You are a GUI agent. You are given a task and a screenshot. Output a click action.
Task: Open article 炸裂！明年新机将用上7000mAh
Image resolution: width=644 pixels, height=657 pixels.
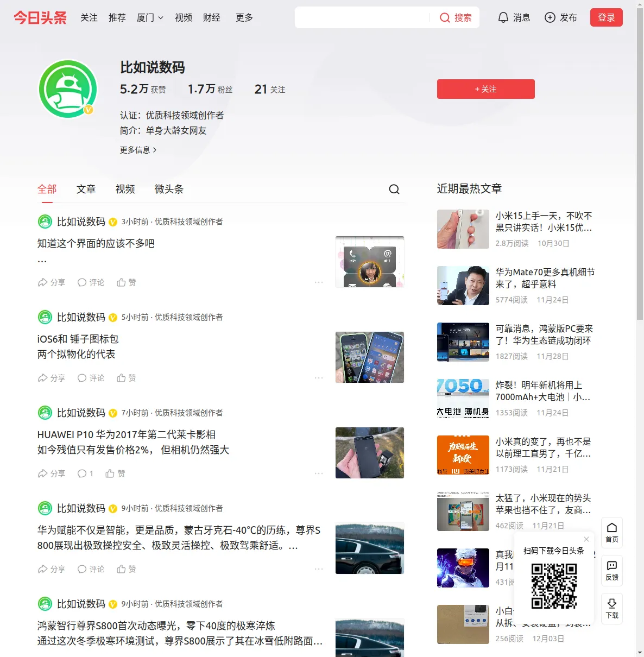543,391
